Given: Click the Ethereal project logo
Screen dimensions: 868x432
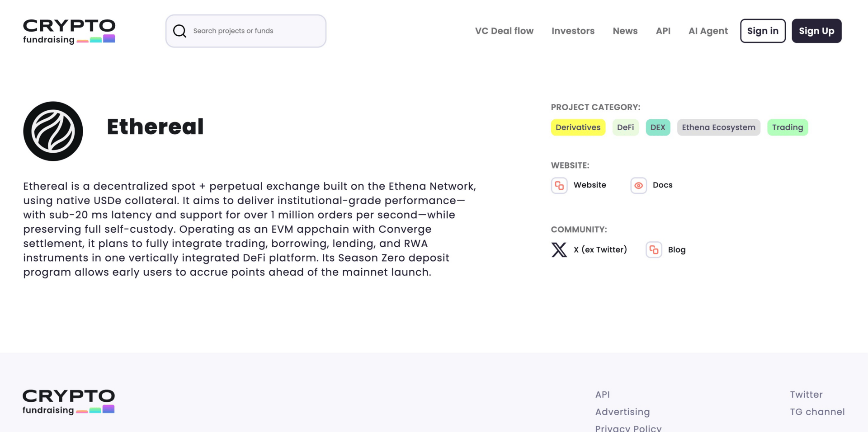Looking at the screenshot, I should coord(53,131).
